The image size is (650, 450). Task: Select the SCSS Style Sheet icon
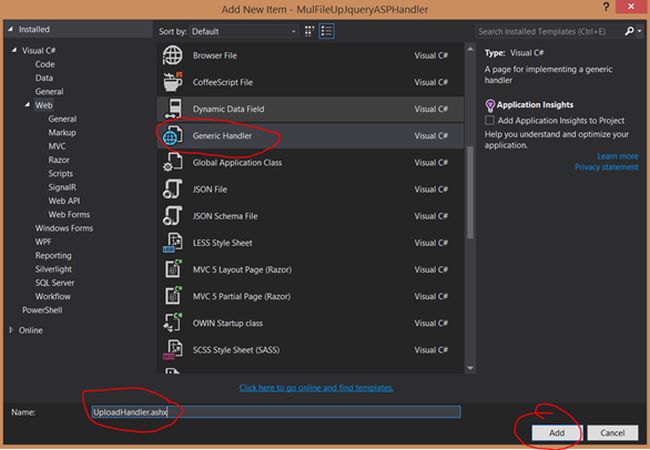click(172, 350)
